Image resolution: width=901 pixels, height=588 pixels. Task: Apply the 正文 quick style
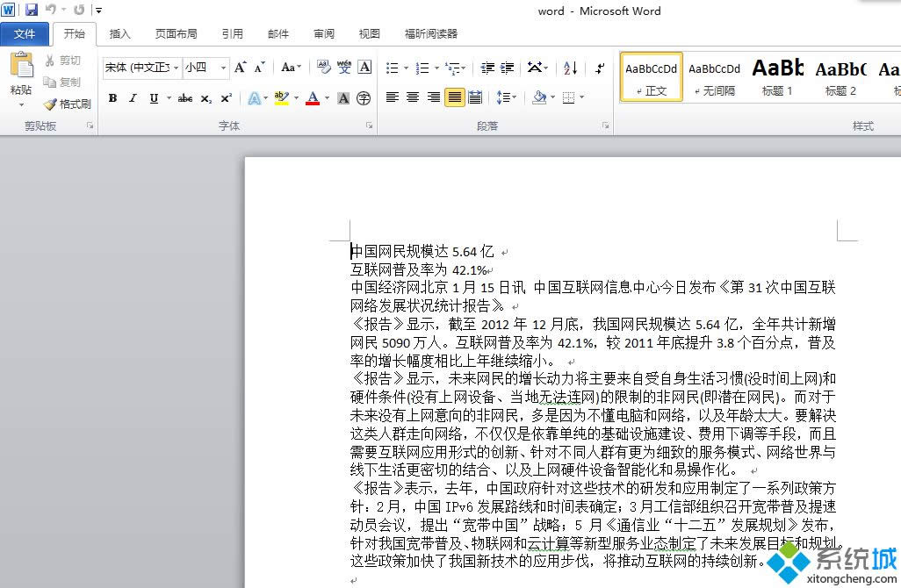[651, 76]
